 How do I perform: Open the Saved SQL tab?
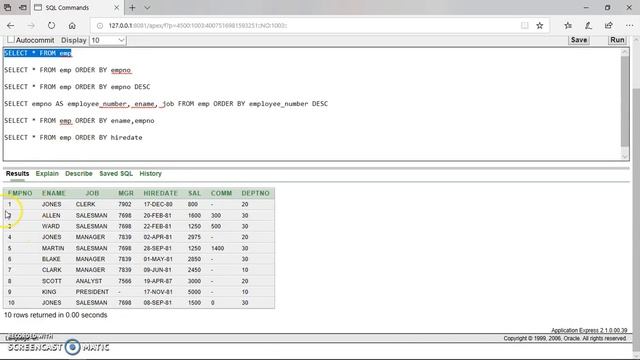[116, 173]
